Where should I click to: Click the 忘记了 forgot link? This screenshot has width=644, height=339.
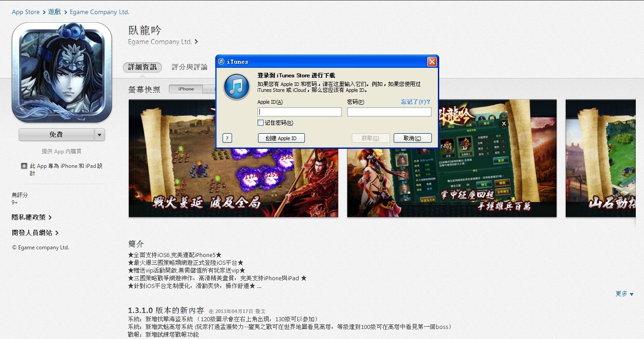(416, 102)
